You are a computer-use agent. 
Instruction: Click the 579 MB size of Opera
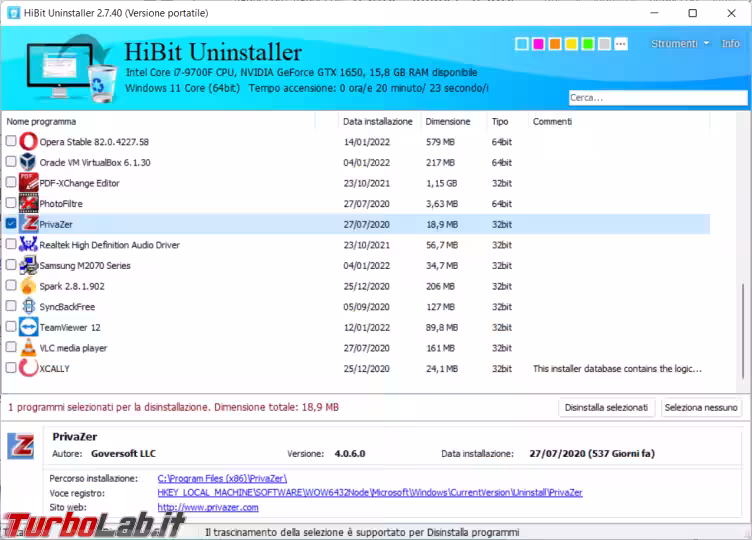pos(440,142)
